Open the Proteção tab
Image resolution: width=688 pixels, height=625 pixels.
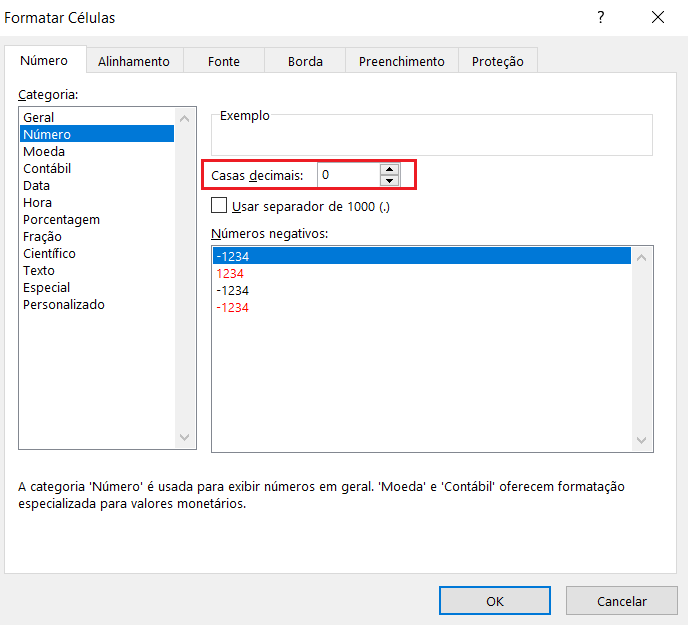click(x=498, y=61)
